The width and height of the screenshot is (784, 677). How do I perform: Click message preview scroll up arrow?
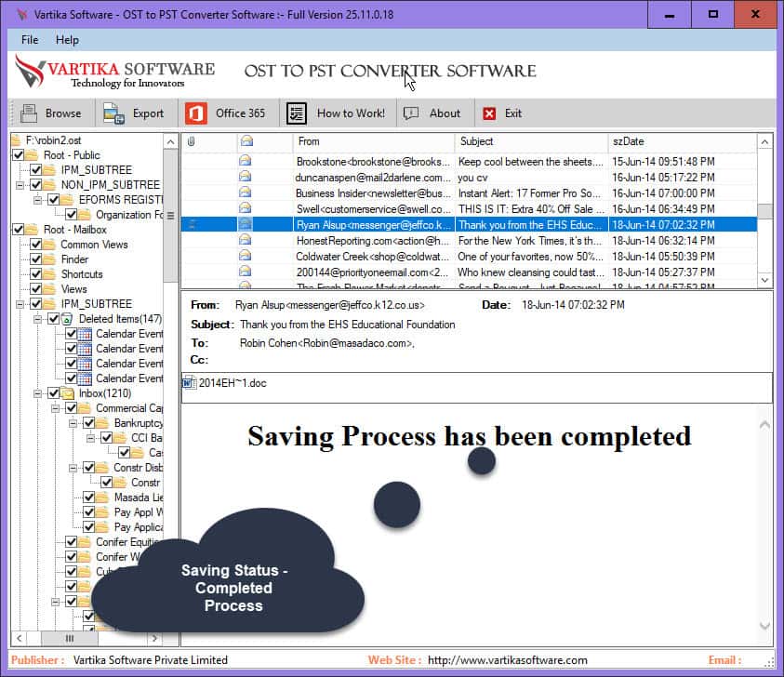(764, 425)
